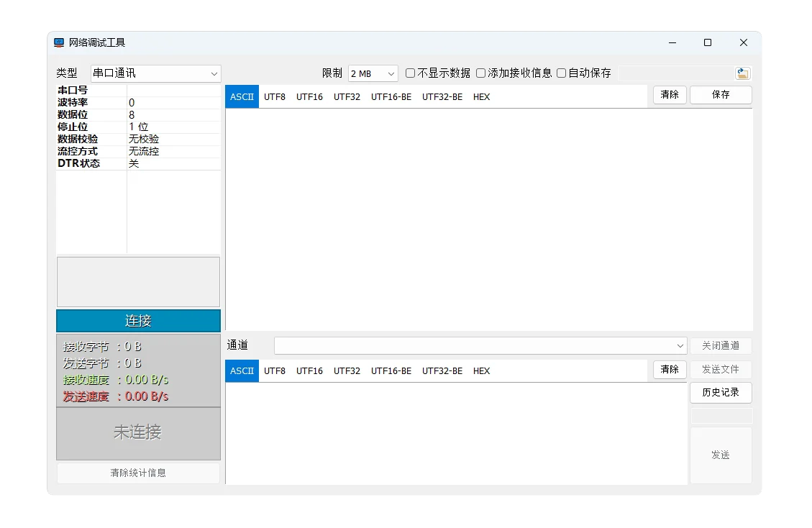
Task: Click the 发送字节 0 B readout
Action: (x=103, y=363)
